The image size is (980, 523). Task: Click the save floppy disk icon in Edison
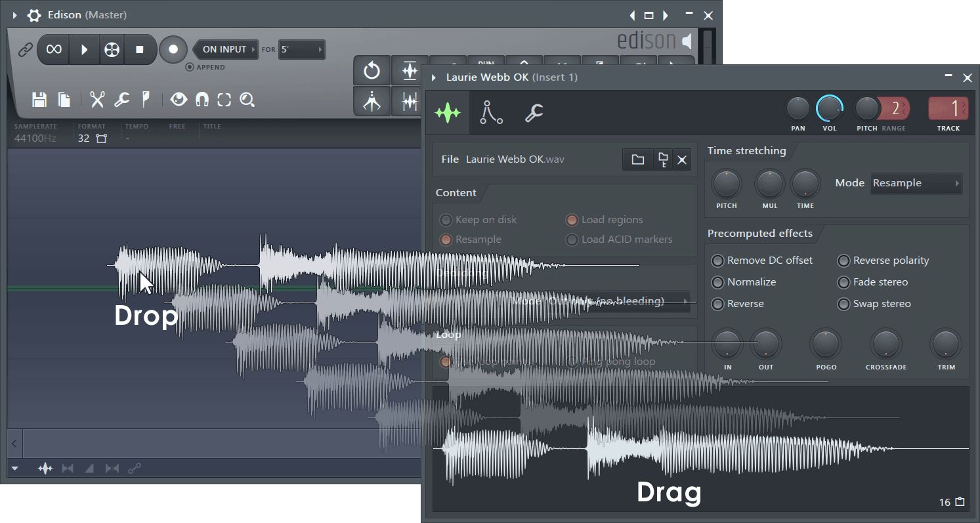pyautogui.click(x=39, y=100)
